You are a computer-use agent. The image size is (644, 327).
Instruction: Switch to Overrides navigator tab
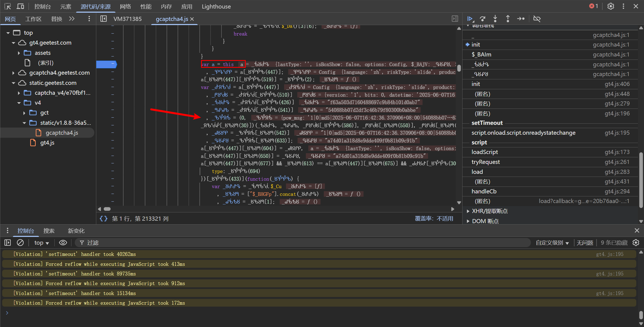57,19
